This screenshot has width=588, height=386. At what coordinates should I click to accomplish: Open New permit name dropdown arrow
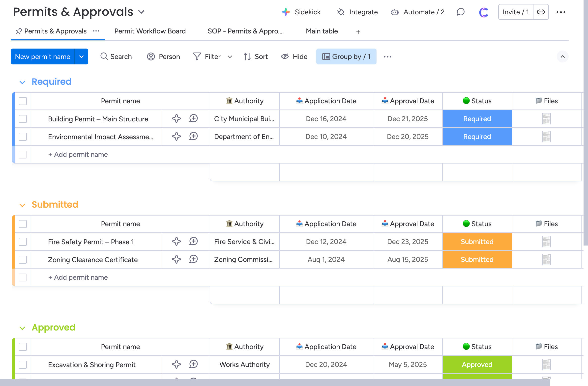81,56
